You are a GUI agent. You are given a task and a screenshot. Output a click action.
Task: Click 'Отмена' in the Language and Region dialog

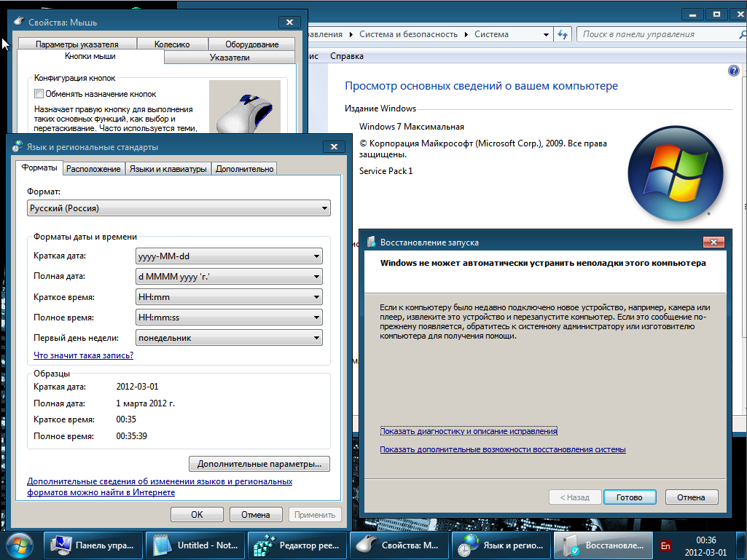coord(256,515)
